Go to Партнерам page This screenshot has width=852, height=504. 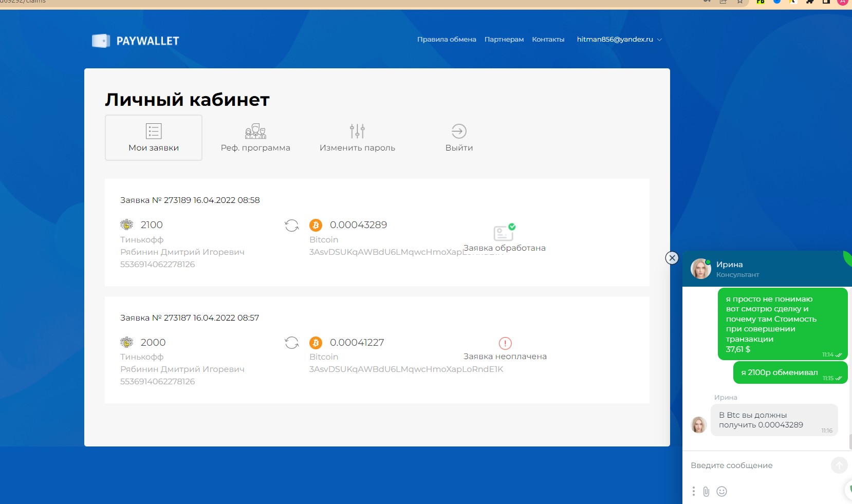[x=504, y=40]
